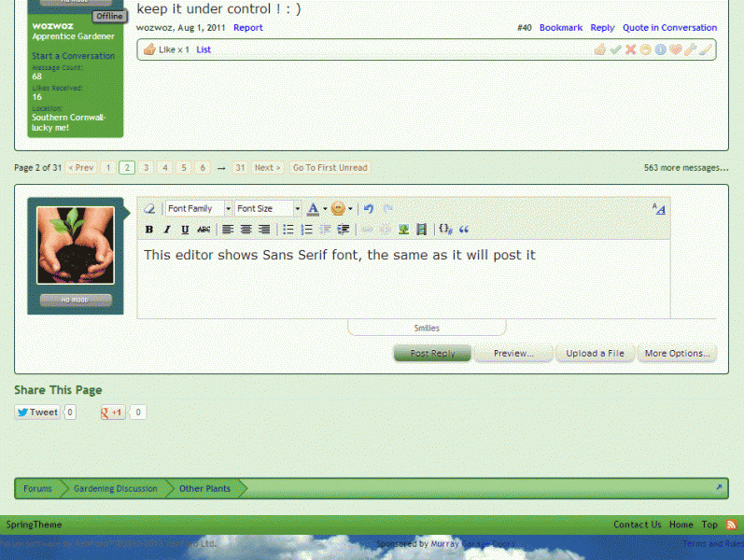Viewport: 744px width, 560px height.
Task: Rate post with green checkmark icon
Action: [x=615, y=49]
